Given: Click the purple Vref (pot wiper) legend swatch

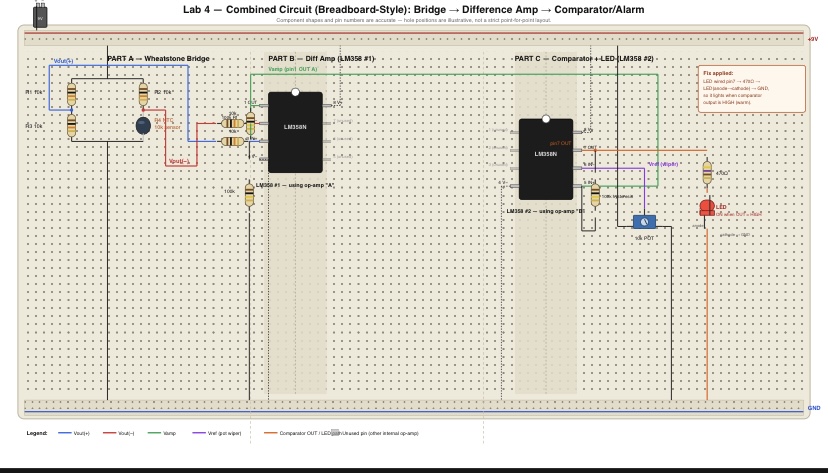Looking at the screenshot, I should 199,433.
